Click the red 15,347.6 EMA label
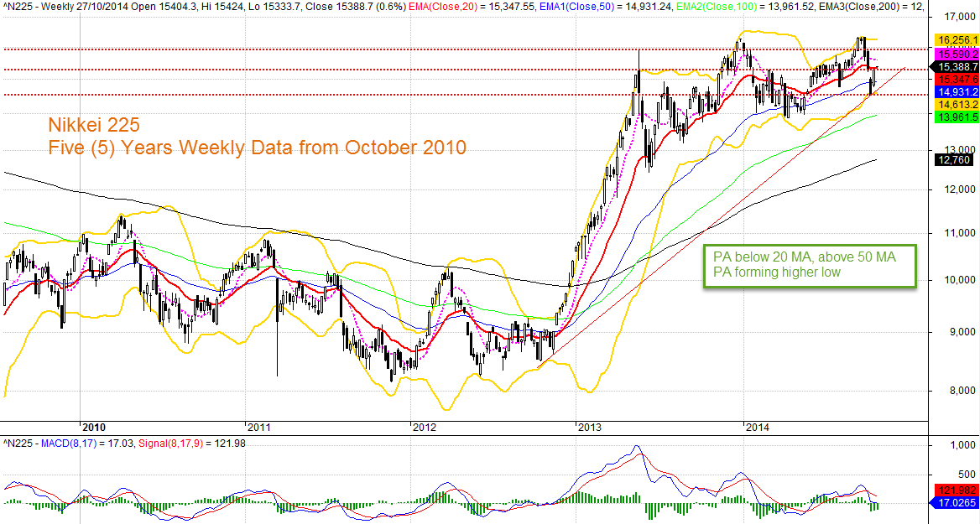 tap(957, 80)
